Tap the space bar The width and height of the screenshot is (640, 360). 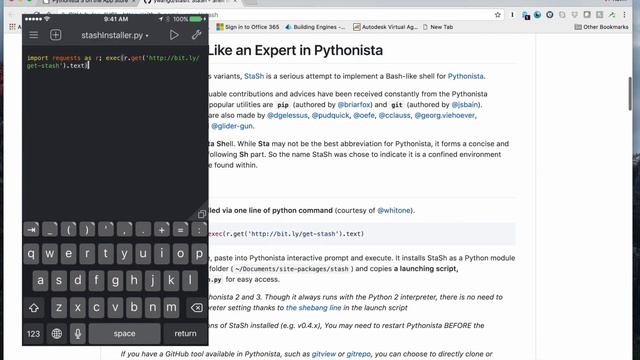click(124, 333)
